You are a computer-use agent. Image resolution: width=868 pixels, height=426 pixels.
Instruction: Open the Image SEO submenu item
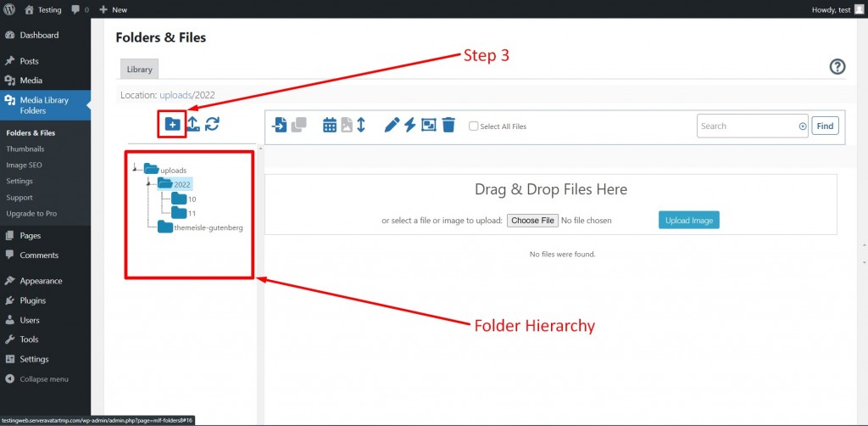24,165
